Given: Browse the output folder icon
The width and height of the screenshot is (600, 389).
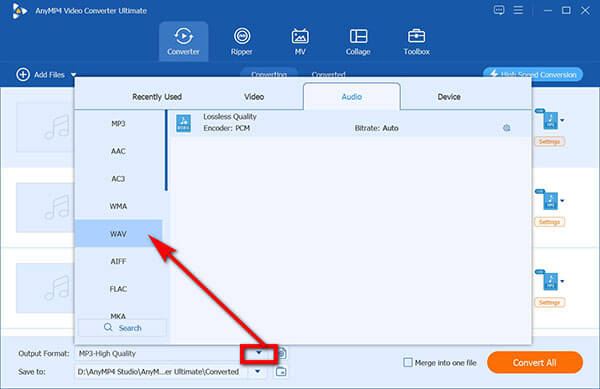Looking at the screenshot, I should coord(281,371).
